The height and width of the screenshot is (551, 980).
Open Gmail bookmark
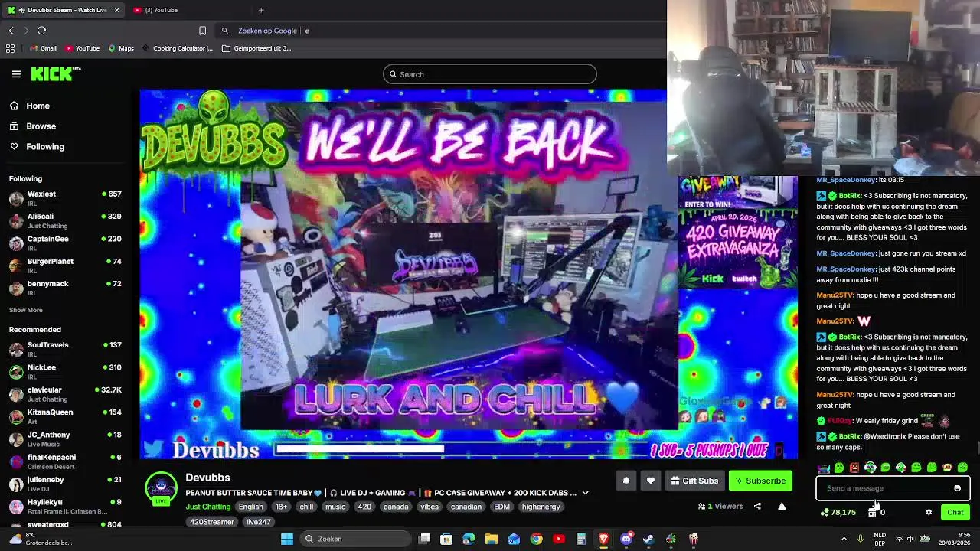(x=42, y=48)
